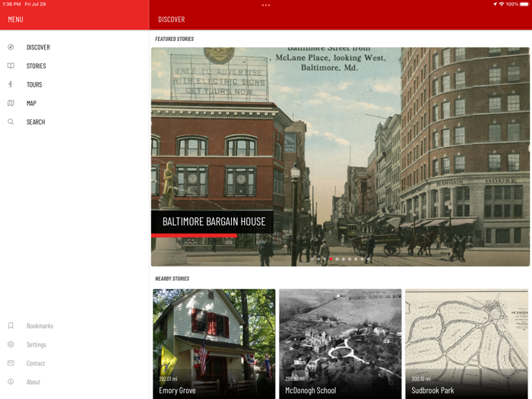
Task: Tap the location arrow in status bar
Action: pos(495,4)
